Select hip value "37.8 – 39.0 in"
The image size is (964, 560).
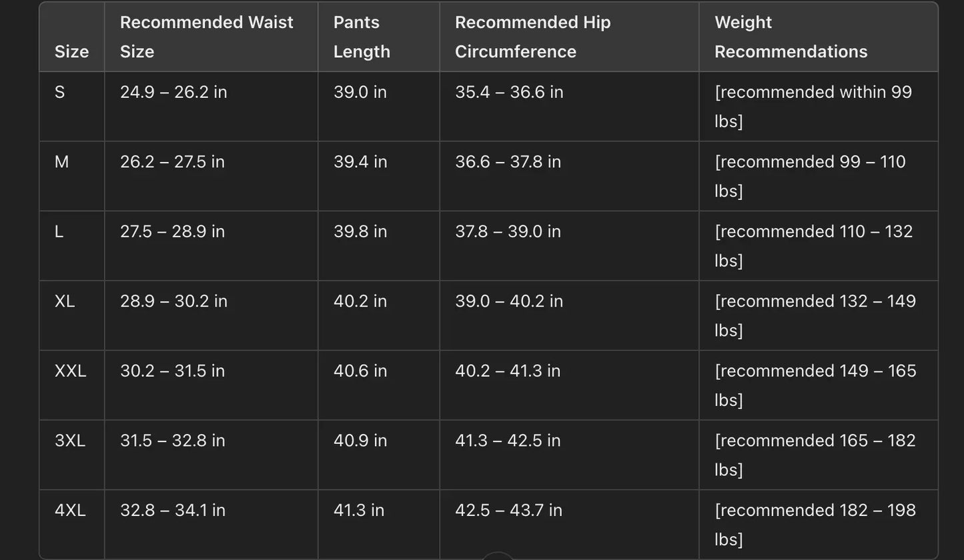coord(508,231)
